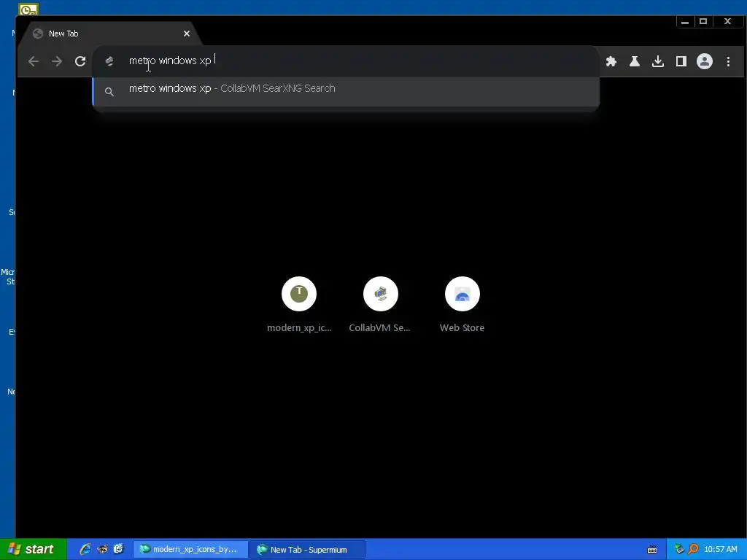Open the Windows Start menu

(x=33, y=549)
